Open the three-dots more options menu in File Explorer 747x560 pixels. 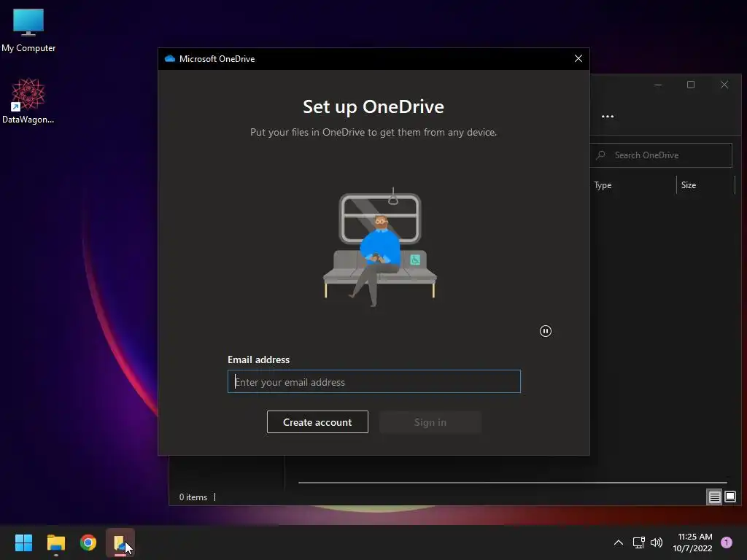coord(608,116)
